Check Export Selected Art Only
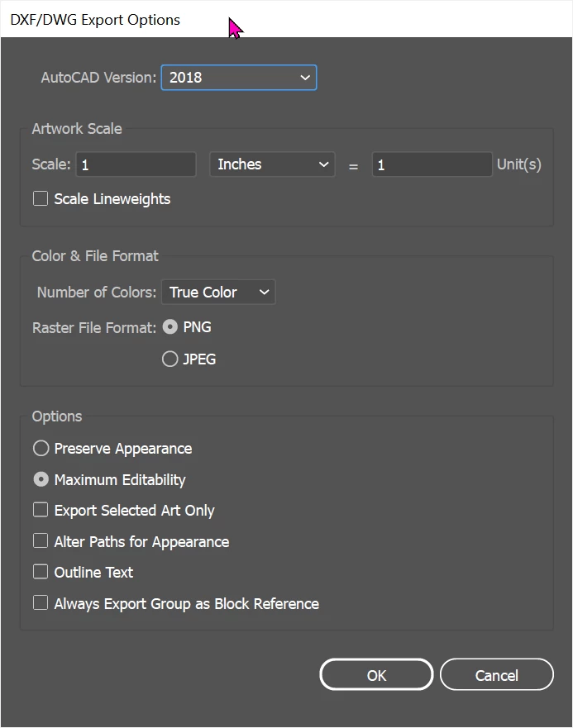The image size is (573, 728). (x=41, y=511)
